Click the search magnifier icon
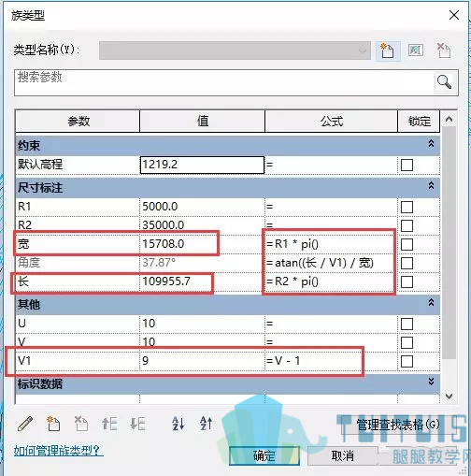Screen dimensions: 471x476 [x=444, y=82]
